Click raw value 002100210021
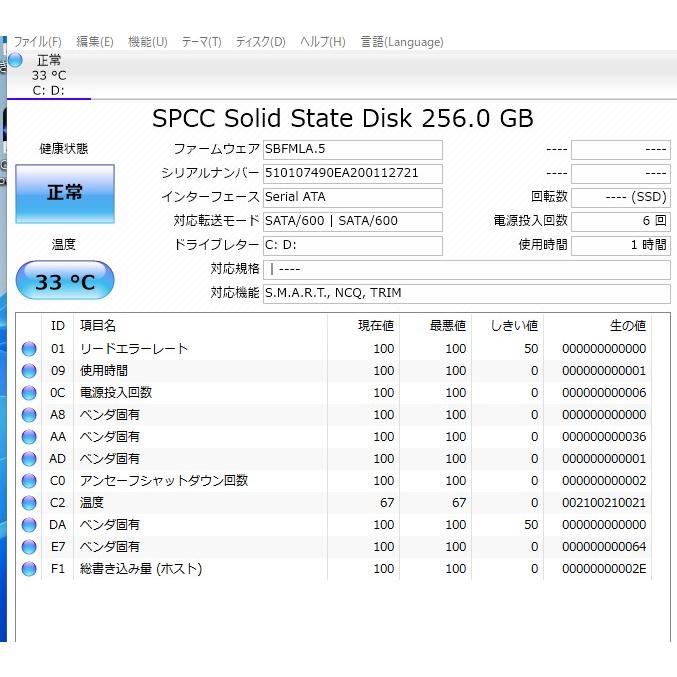This screenshot has width=677, height=677. [604, 503]
